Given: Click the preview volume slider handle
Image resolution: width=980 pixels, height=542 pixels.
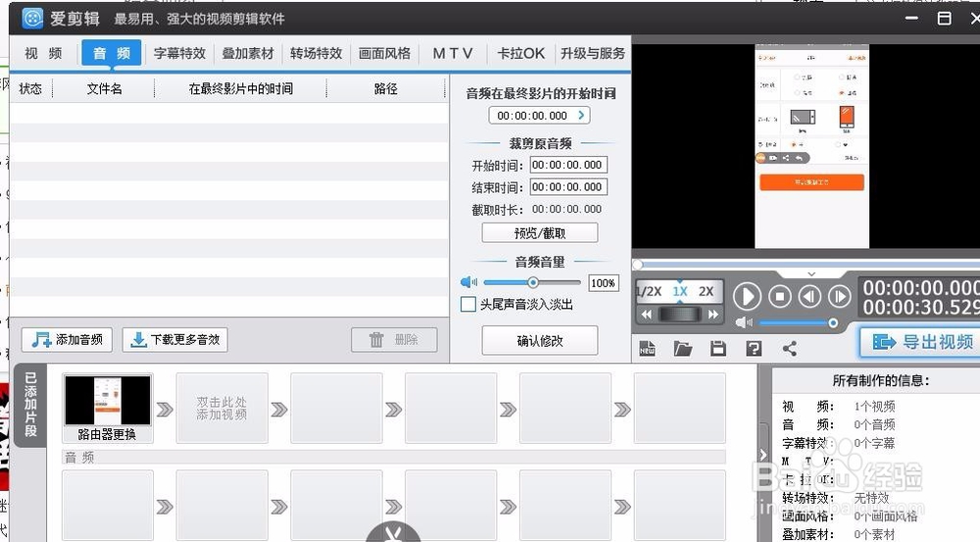Looking at the screenshot, I should [832, 322].
